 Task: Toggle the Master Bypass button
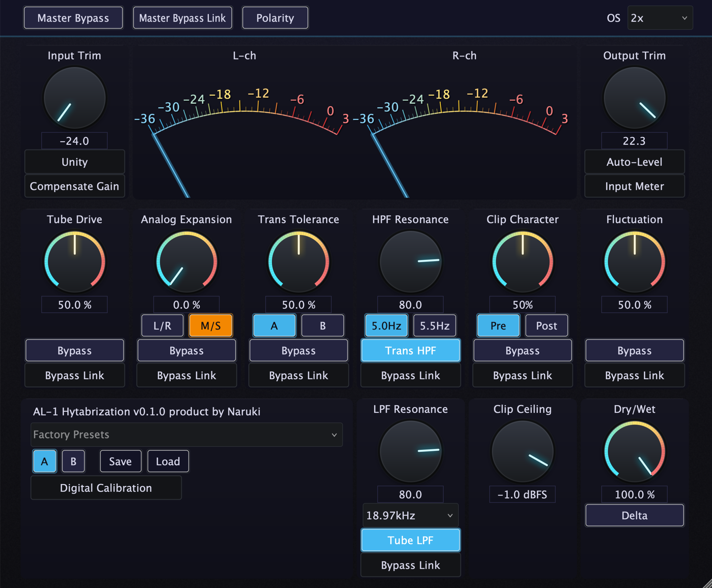pyautogui.click(x=73, y=18)
